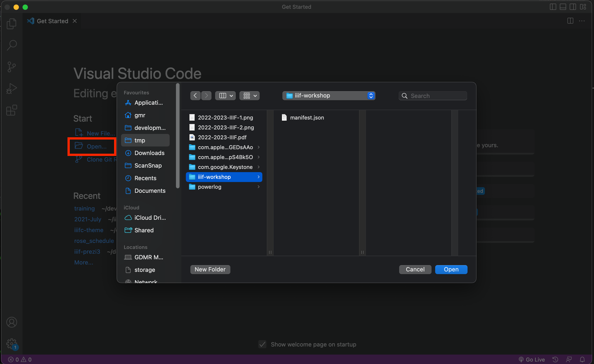Open the editor More Actions ellipsis
The image size is (594, 364).
pyautogui.click(x=582, y=21)
